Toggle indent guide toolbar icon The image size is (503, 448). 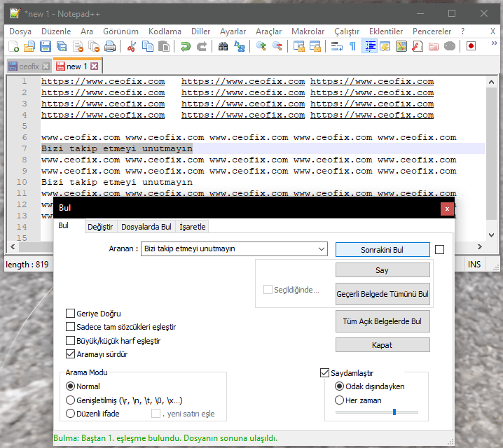tap(369, 46)
